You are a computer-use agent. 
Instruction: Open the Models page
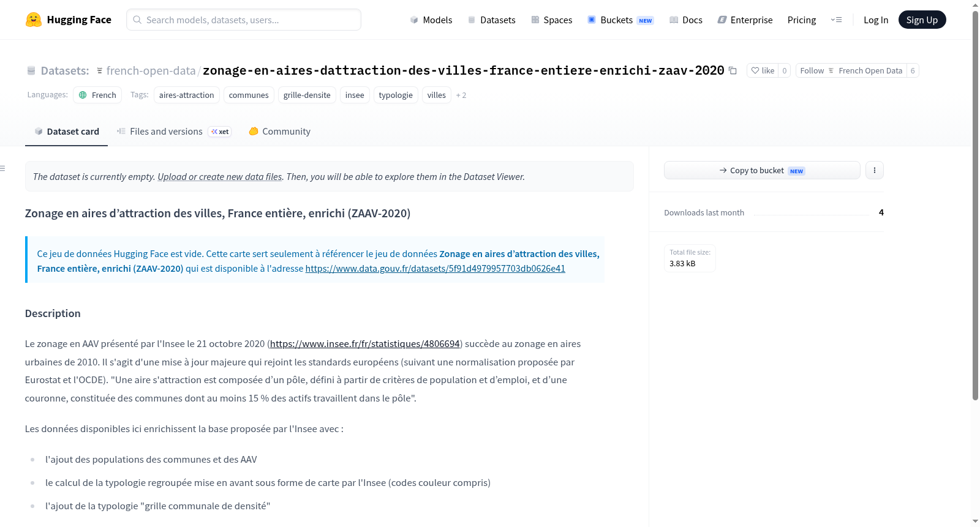pos(431,20)
